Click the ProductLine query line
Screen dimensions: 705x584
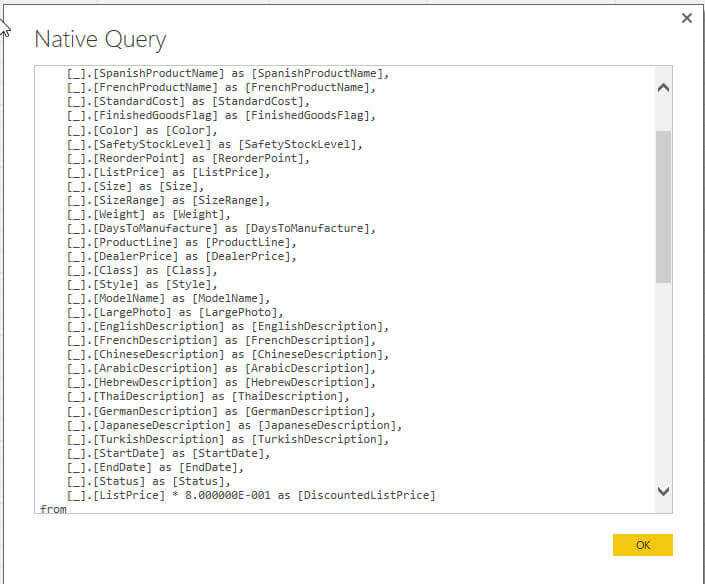(x=182, y=242)
